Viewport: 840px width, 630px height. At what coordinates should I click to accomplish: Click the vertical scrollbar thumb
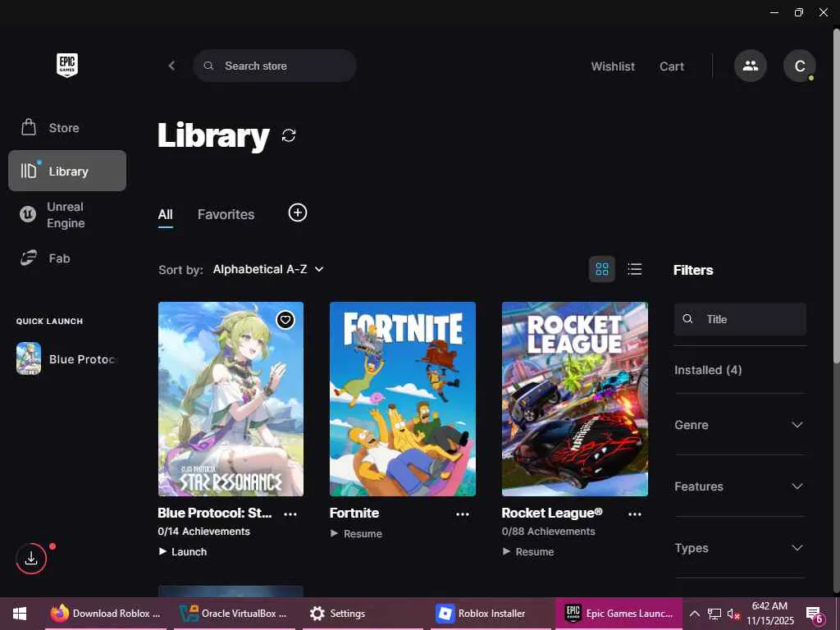point(836,197)
